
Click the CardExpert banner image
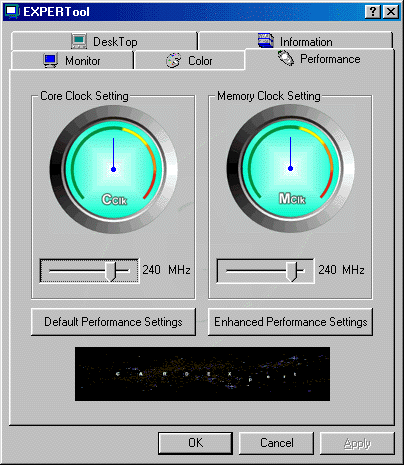pos(202,374)
